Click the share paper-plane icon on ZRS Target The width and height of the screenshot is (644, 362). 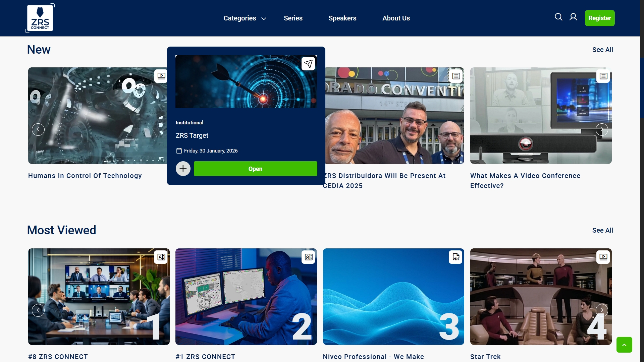[x=308, y=64]
